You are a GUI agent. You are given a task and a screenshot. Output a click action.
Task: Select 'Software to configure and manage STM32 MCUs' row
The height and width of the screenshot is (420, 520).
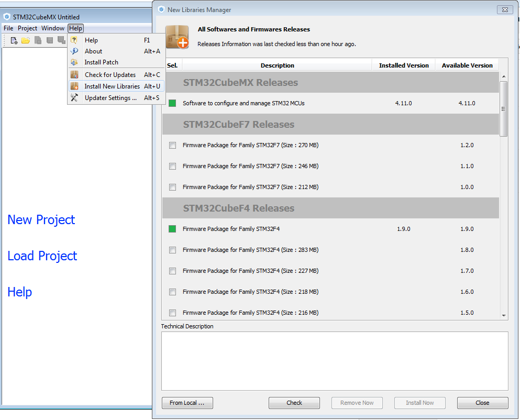[330, 103]
